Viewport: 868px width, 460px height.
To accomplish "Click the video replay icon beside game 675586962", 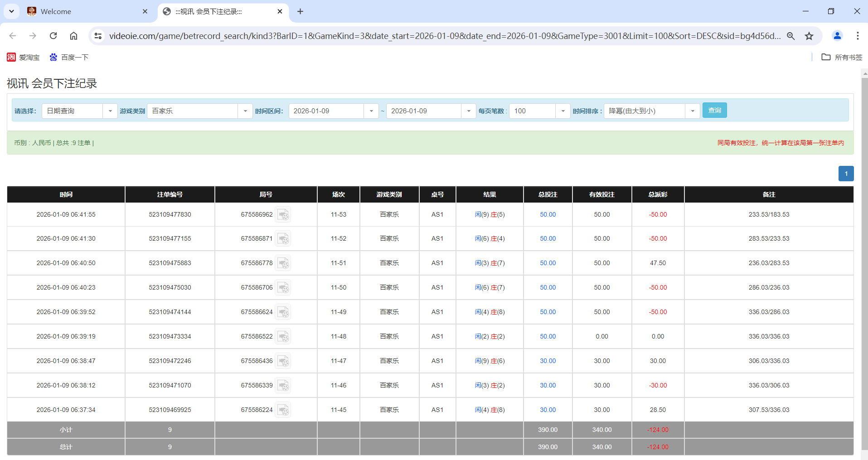I will 283,214.
